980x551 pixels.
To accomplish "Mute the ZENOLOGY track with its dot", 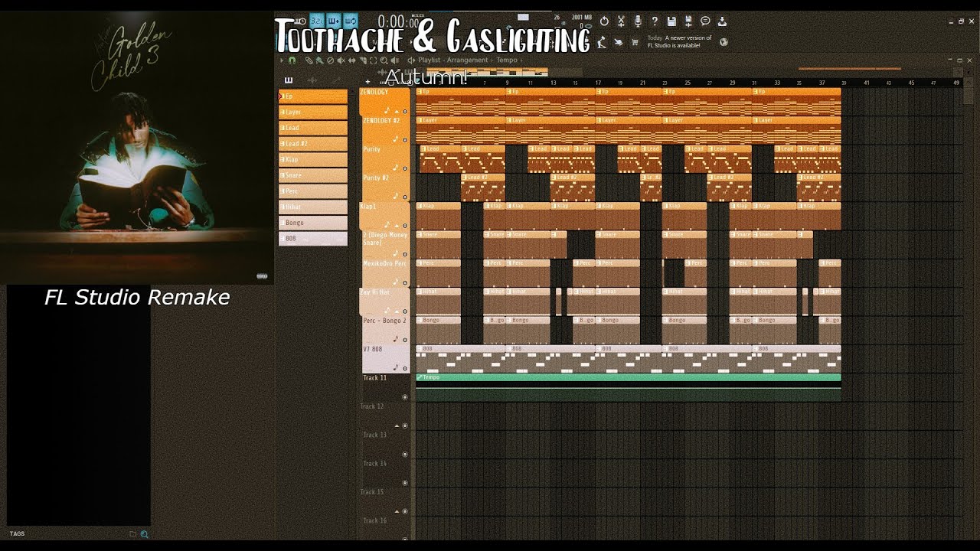I will [405, 112].
